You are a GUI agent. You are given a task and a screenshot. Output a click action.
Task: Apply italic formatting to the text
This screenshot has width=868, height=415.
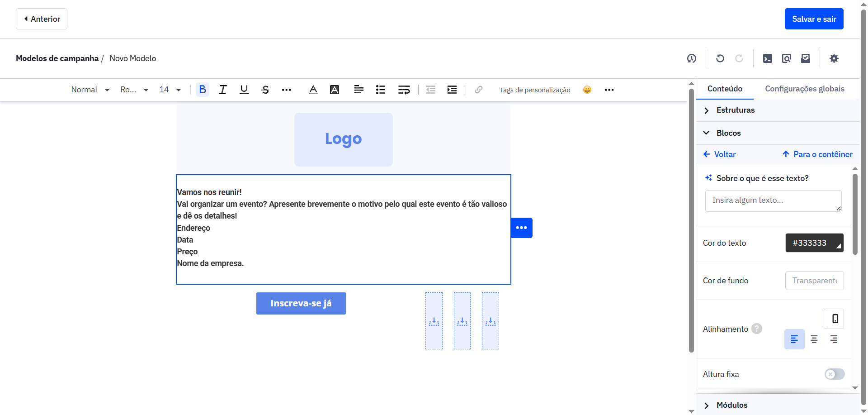coord(222,90)
